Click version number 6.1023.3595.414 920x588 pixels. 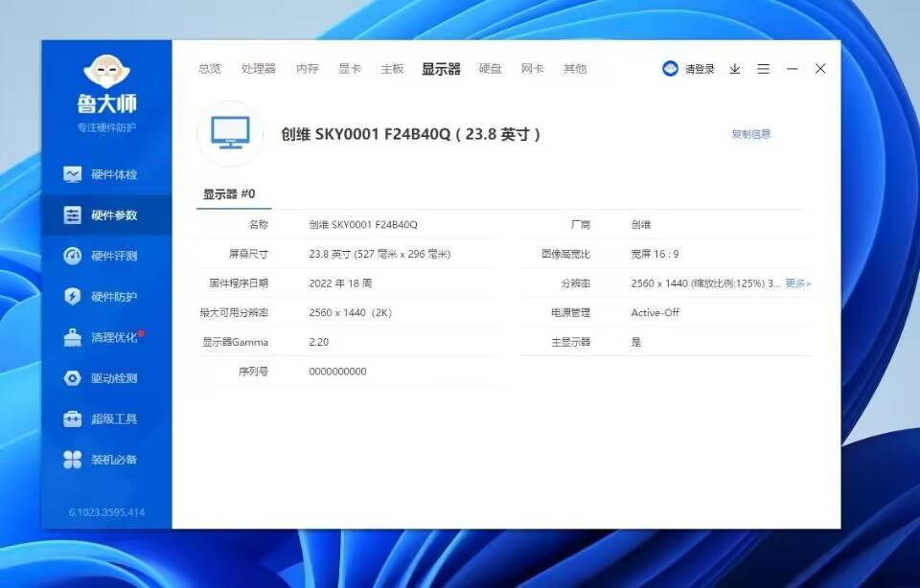click(106, 512)
